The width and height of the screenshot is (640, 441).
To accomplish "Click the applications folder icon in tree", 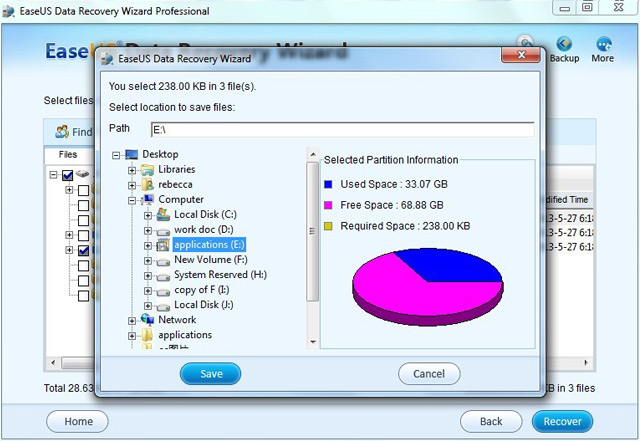I will 147,335.
